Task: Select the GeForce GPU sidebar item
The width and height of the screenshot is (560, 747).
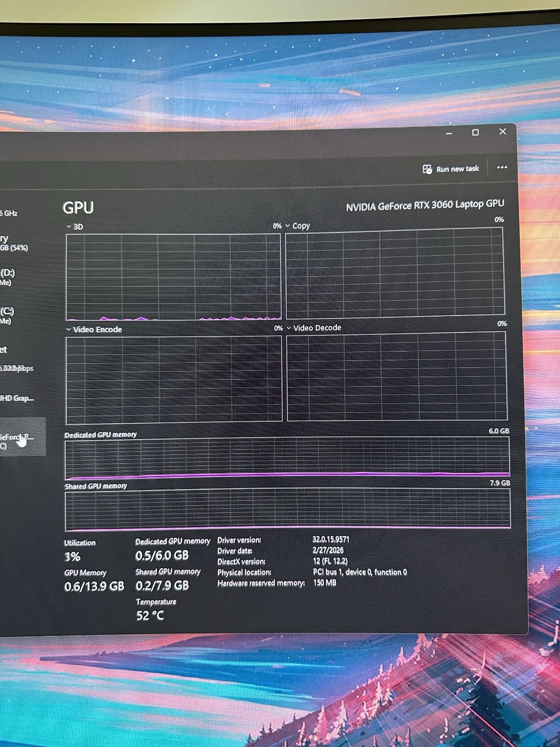Action: click(x=22, y=437)
